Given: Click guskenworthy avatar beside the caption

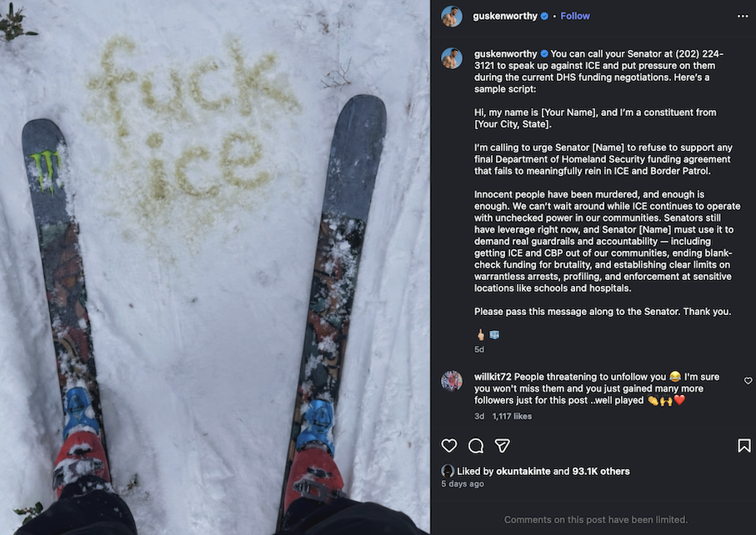Looking at the screenshot, I should coord(452,58).
